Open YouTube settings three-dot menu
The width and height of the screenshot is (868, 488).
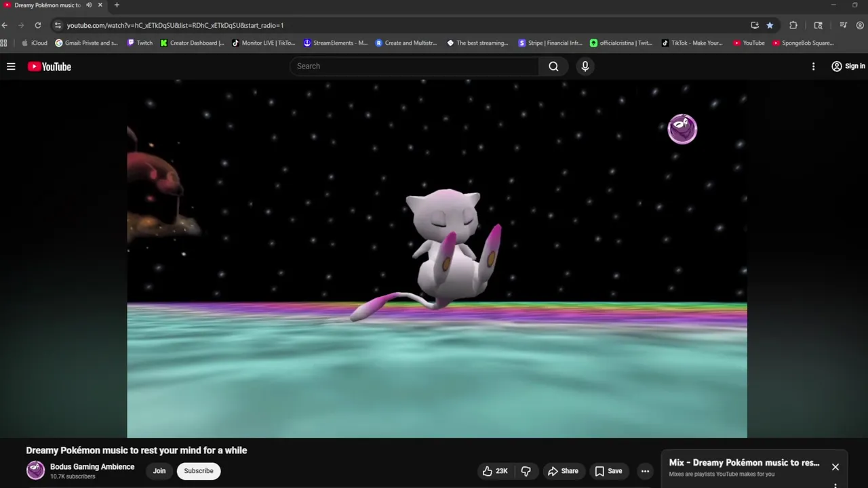[x=813, y=66]
